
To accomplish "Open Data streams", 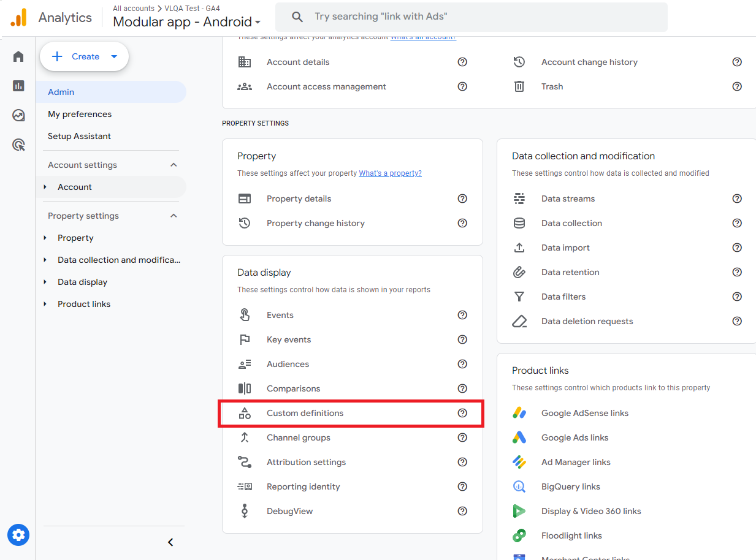I will (568, 199).
